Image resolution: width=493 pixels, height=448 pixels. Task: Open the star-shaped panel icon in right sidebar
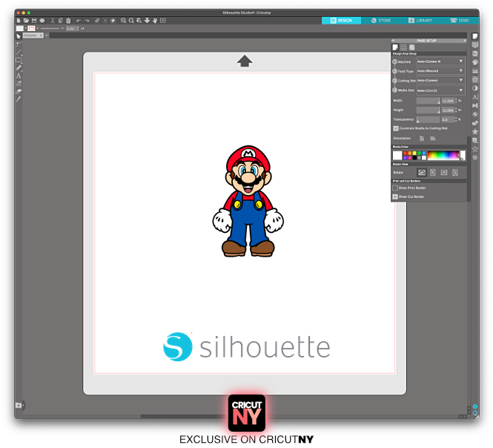tap(475, 131)
